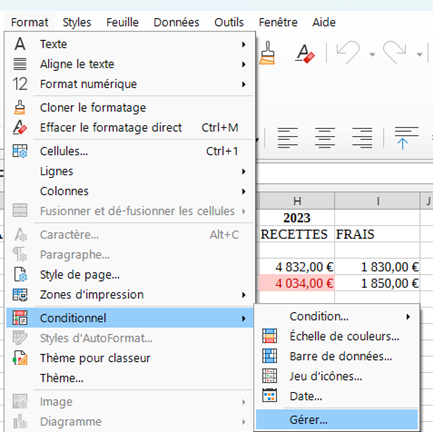Select the red highlighted cell 4 034,00 €
Screen dimensions: 433x432
pos(297,283)
